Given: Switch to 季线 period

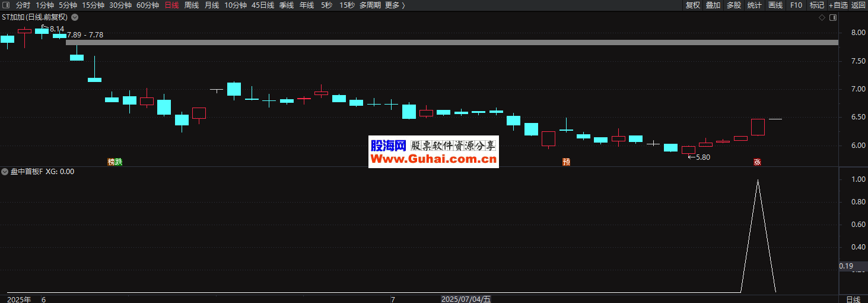Looking at the screenshot, I should coord(287,5).
